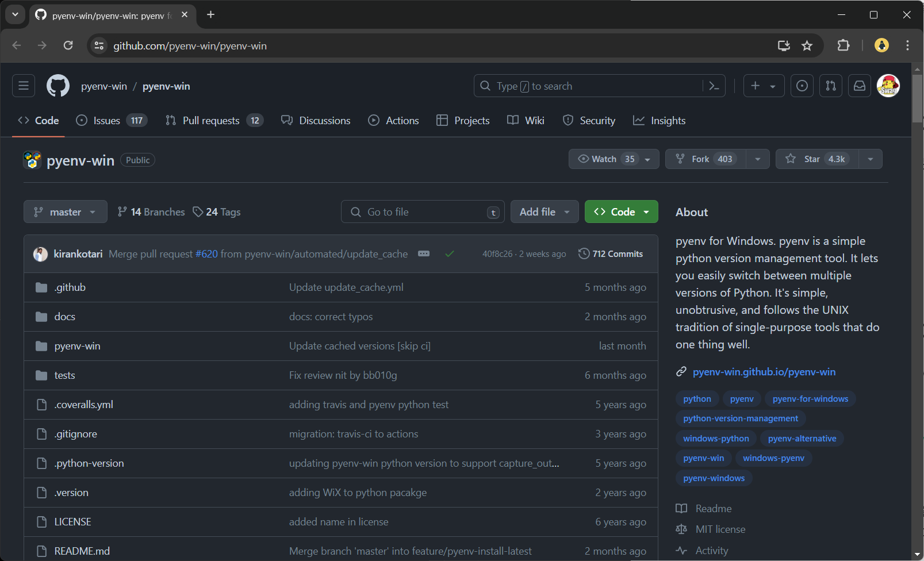924x561 pixels.
Task: Open the master branch selector dropdown
Action: click(66, 212)
